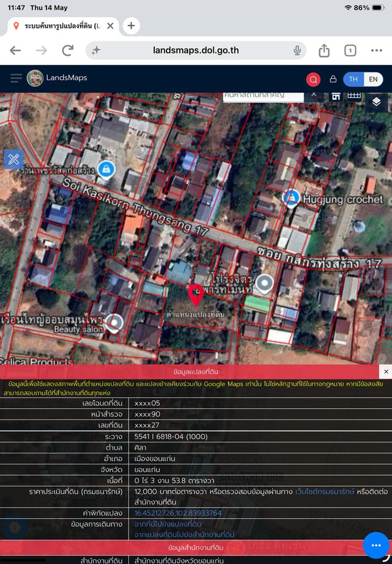Tap the Beauty salon map marker
Image resolution: width=392 pixels, height=564 pixels.
(x=115, y=322)
